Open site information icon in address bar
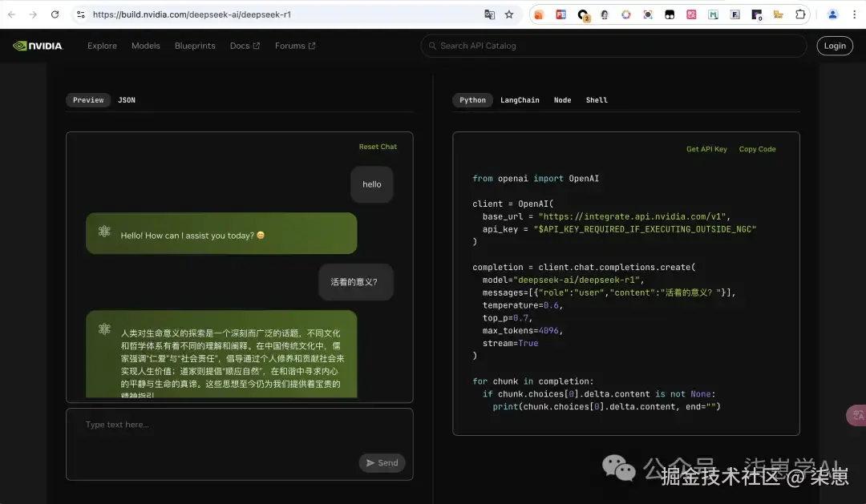This screenshot has height=504, width=866. [x=81, y=14]
